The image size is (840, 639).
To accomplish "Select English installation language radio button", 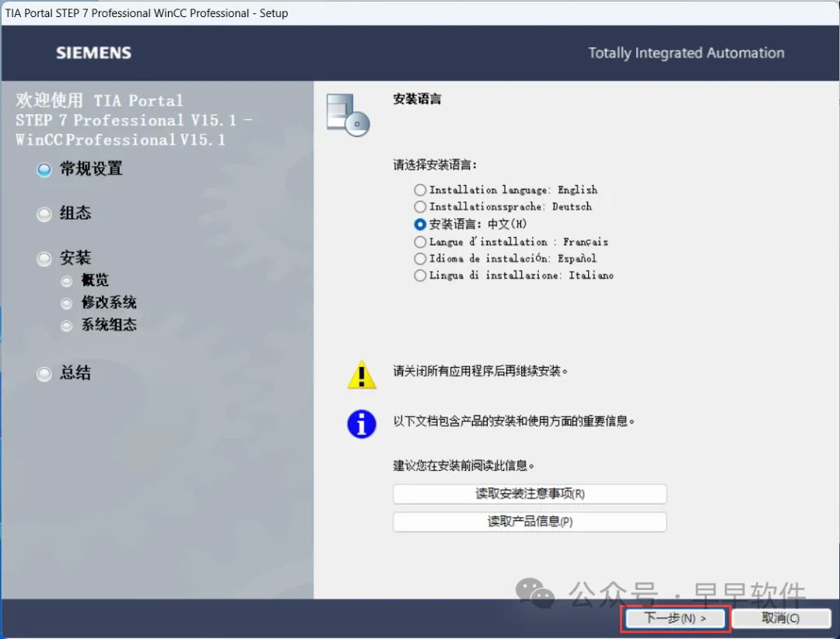I will [420, 190].
